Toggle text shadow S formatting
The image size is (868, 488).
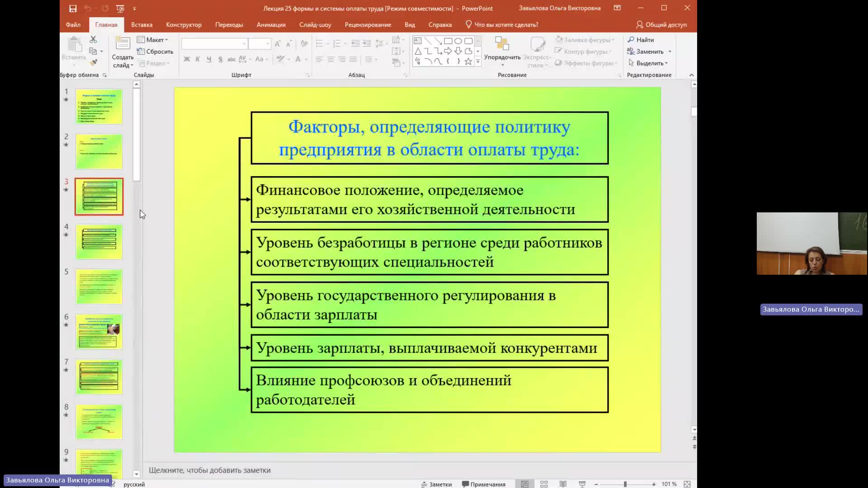tap(220, 59)
